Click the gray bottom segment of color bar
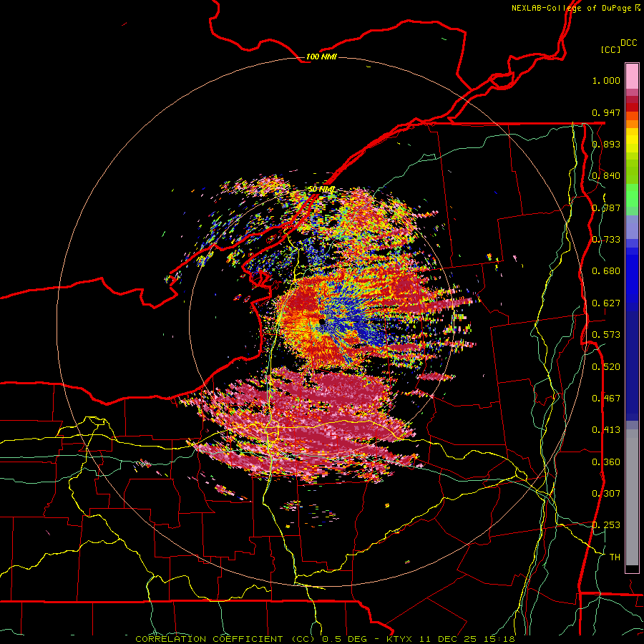644x644 pixels. point(632,497)
